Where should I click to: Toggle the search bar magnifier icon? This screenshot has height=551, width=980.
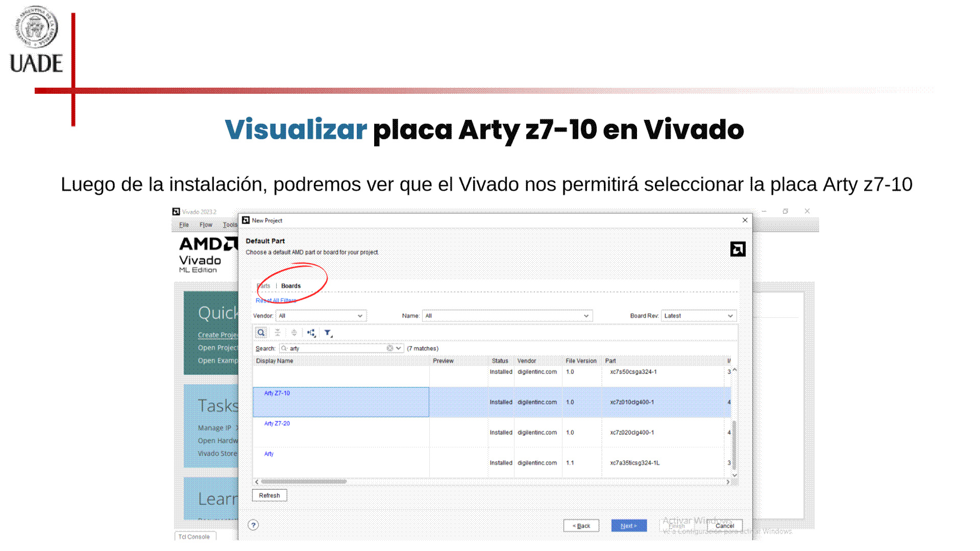(261, 333)
